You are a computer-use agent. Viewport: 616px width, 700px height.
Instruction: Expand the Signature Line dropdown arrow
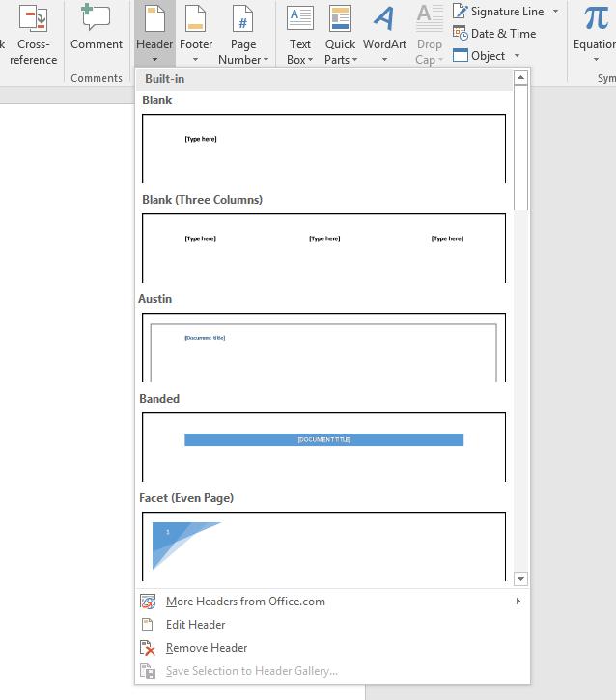coord(556,12)
